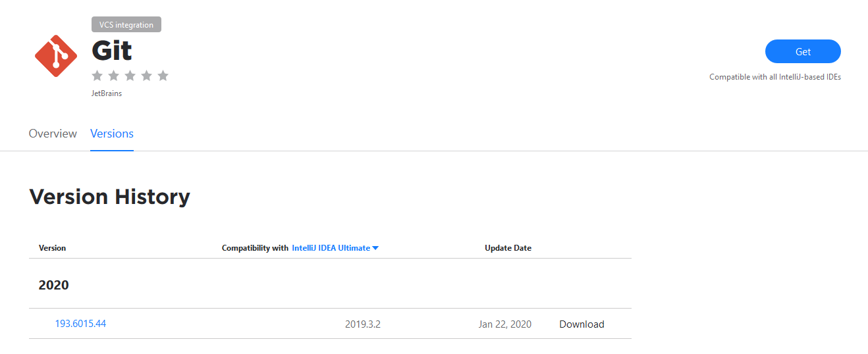Click the Version column header
868x354 pixels.
pos(53,248)
